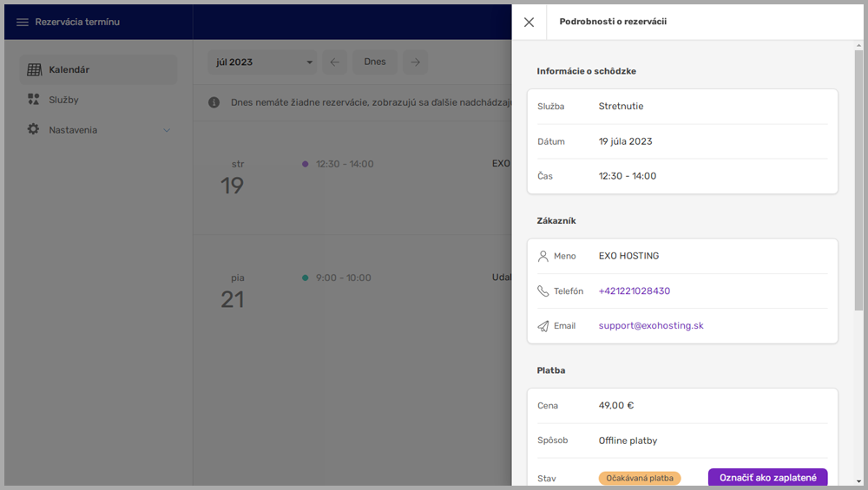Click the Nastavenia gear icon
The height and width of the screenshot is (490, 868).
[34, 129]
